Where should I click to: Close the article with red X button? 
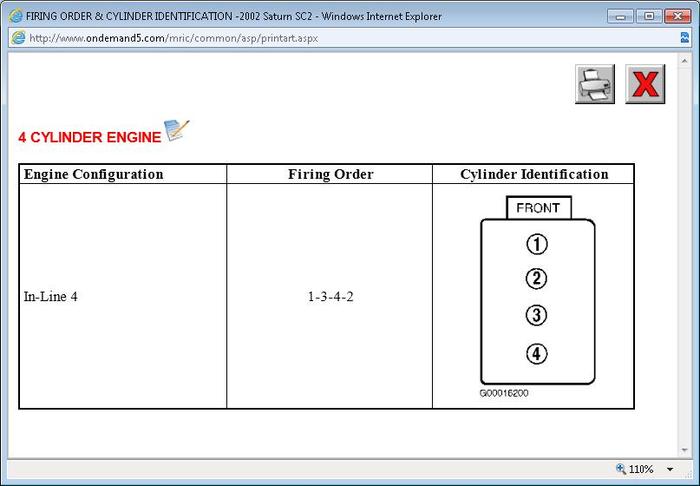click(645, 84)
